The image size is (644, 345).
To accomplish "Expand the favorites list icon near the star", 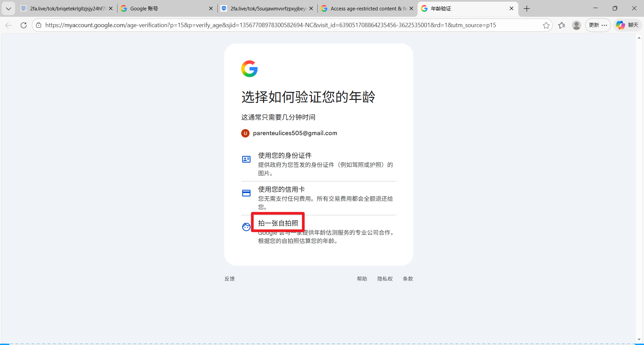I will click(562, 25).
